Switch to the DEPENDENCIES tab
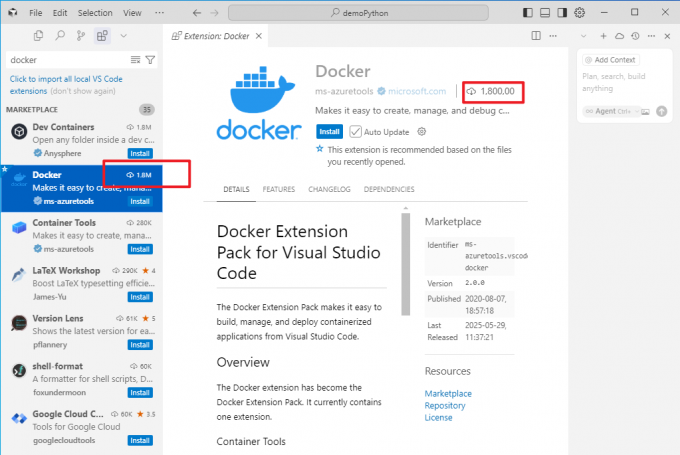 click(x=389, y=190)
